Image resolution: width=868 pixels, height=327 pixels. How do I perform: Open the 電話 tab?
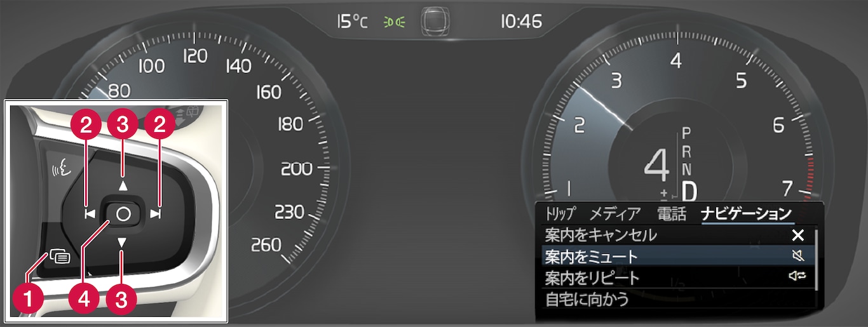coord(671,213)
